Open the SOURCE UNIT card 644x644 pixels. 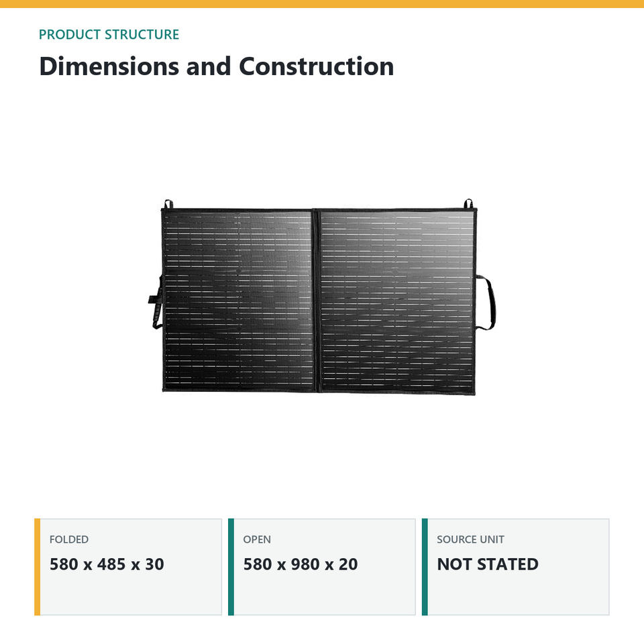point(515,567)
